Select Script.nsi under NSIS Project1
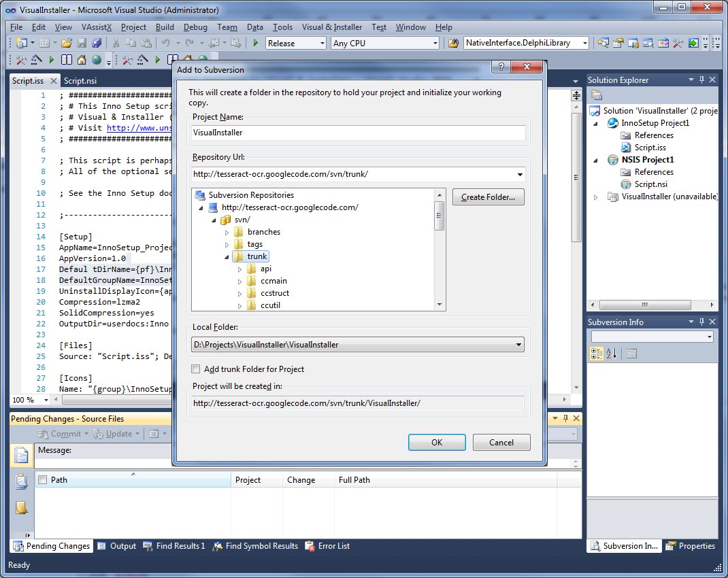 pos(651,184)
